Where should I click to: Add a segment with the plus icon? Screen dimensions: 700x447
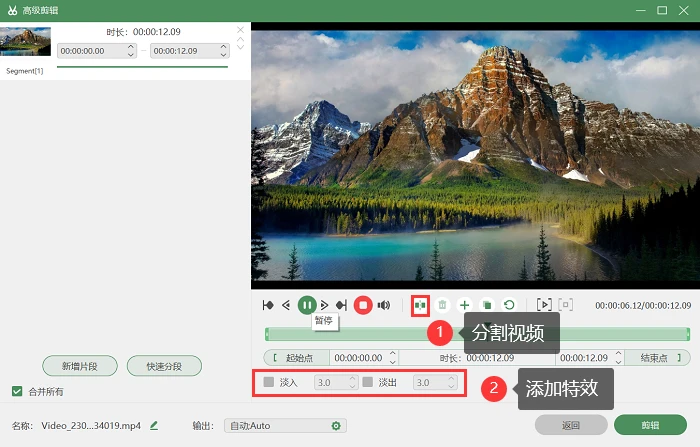point(464,305)
